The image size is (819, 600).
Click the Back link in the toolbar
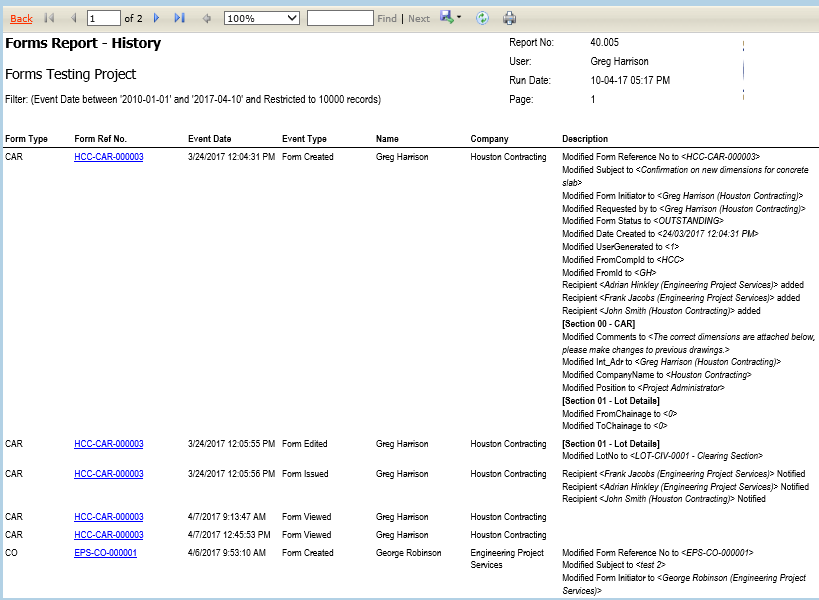(21, 19)
